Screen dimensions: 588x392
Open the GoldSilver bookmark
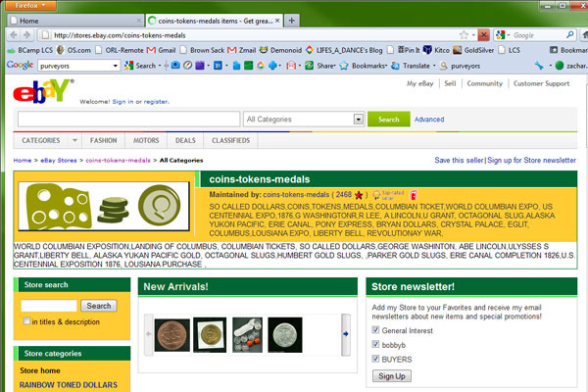coord(473,50)
